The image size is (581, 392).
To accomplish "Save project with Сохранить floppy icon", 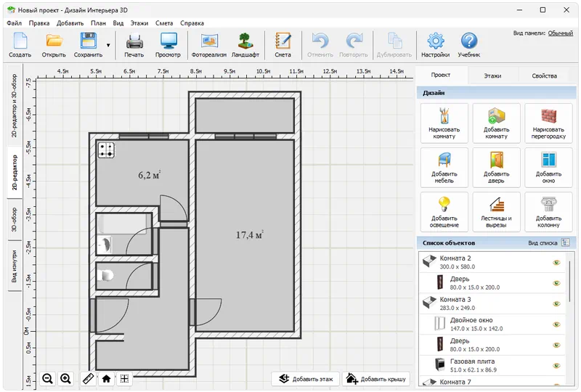I will [x=88, y=45].
